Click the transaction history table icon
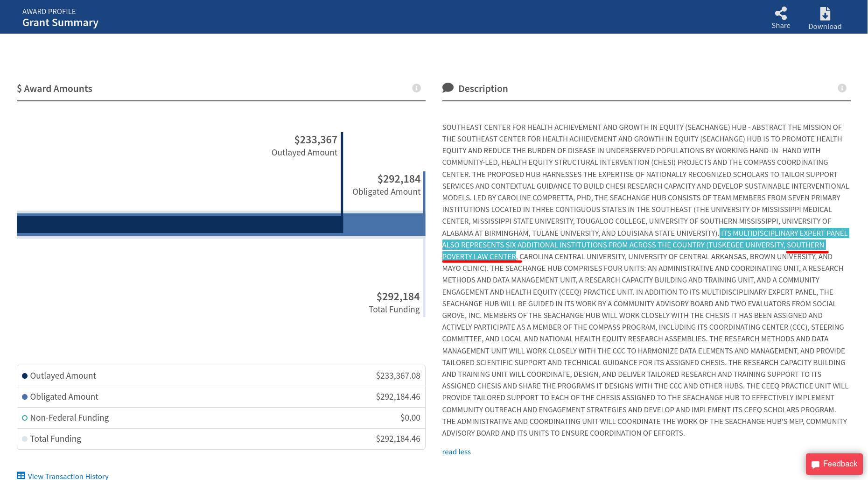 (x=21, y=476)
